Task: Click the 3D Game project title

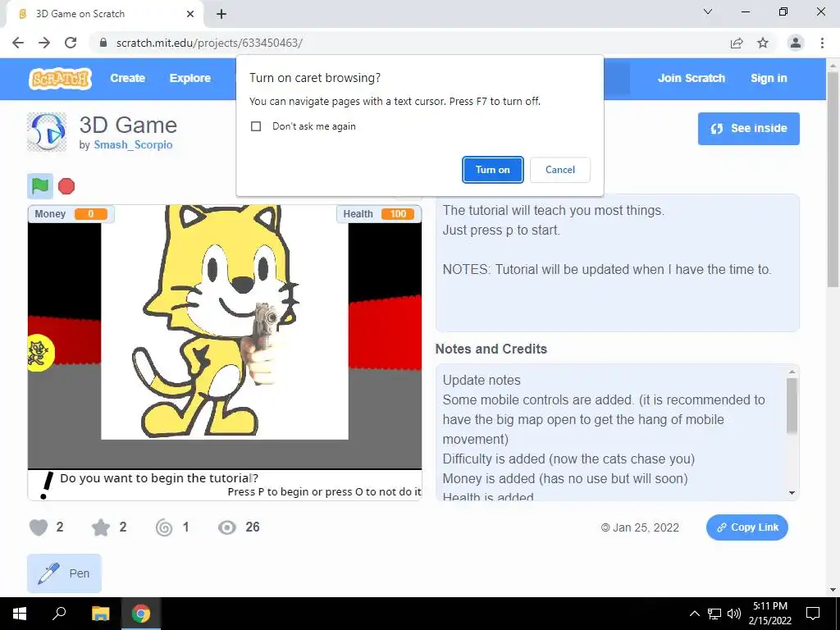Action: (128, 126)
